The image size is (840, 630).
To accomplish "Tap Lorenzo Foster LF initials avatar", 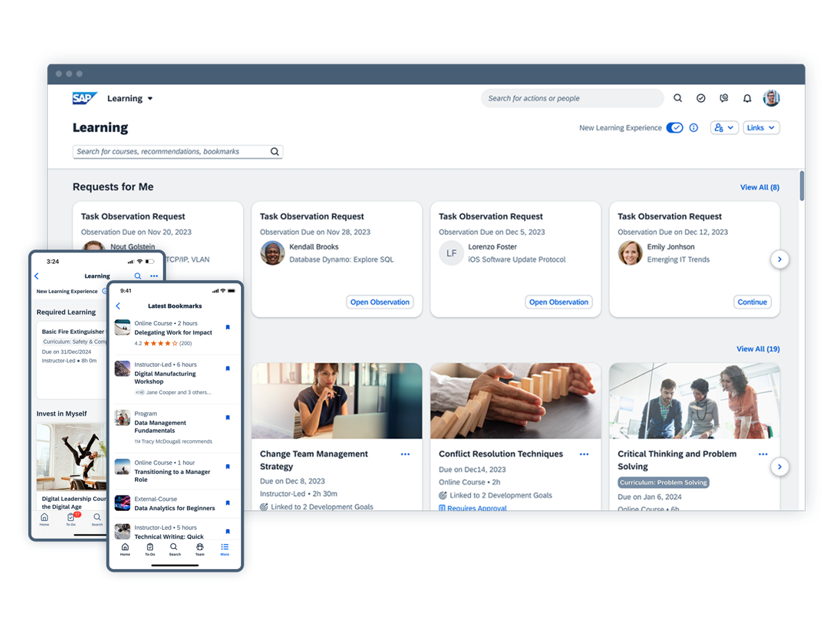I will coord(451,253).
